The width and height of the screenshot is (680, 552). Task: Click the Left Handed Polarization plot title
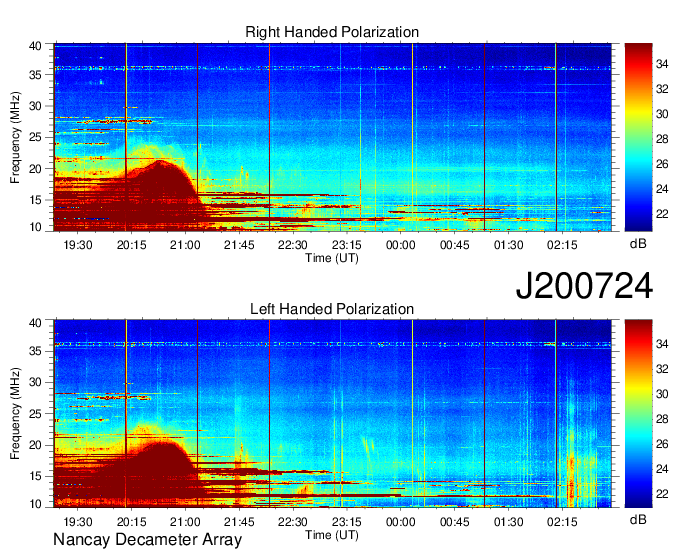pyautogui.click(x=332, y=309)
